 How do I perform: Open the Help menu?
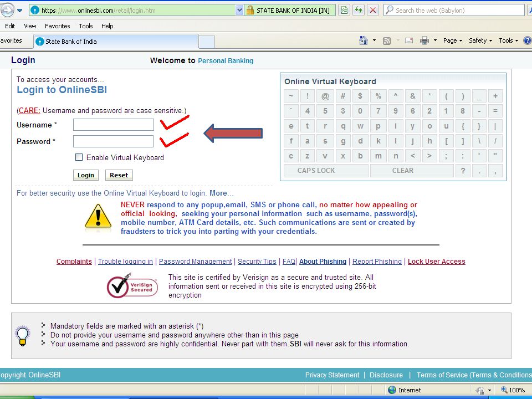(107, 26)
